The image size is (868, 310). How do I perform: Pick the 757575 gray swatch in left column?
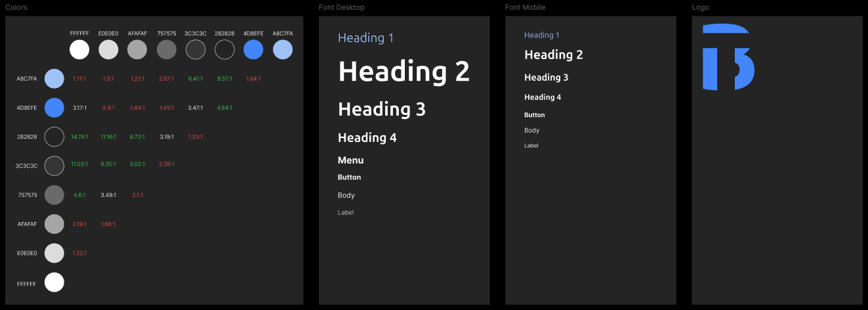[x=54, y=195]
